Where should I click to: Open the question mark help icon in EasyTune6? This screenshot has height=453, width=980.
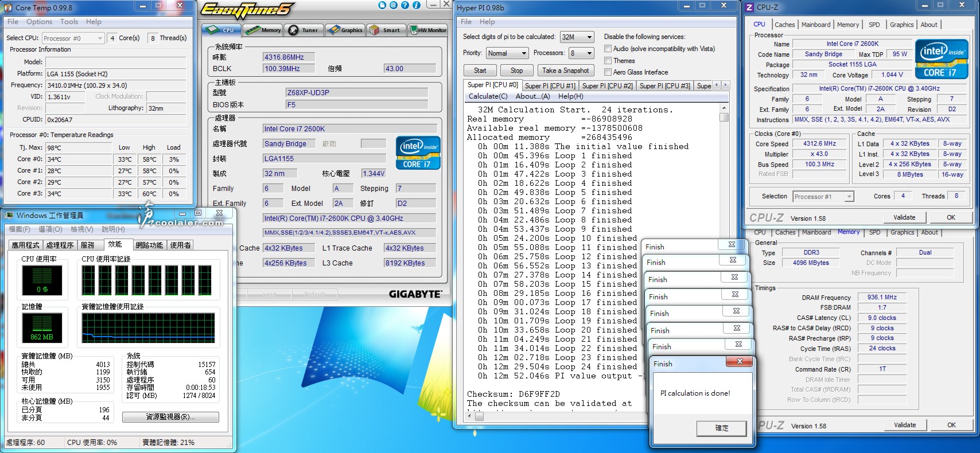coord(405,5)
